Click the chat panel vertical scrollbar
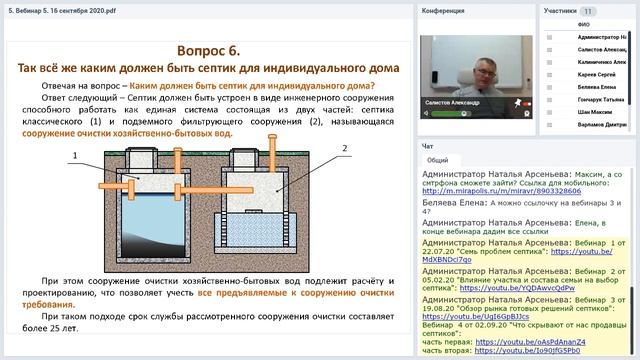 (632, 320)
